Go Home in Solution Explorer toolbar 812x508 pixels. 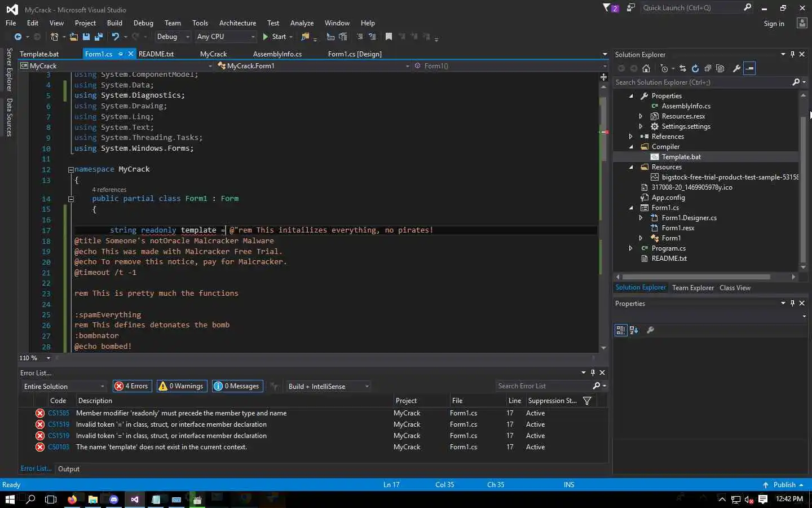tap(646, 68)
